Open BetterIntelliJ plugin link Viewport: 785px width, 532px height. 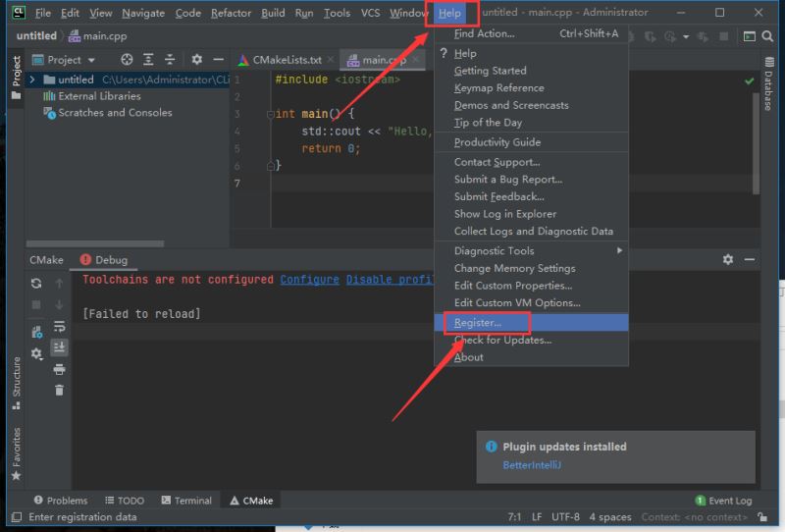(532, 465)
